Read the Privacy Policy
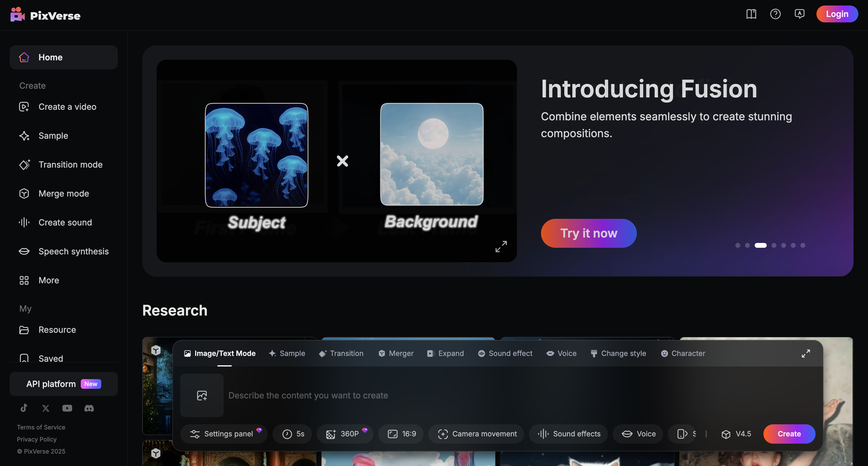This screenshot has width=868, height=466. point(37,440)
